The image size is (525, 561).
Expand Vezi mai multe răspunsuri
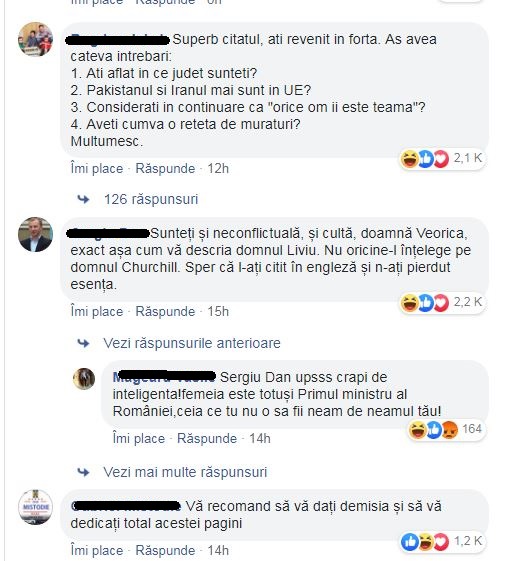click(185, 472)
